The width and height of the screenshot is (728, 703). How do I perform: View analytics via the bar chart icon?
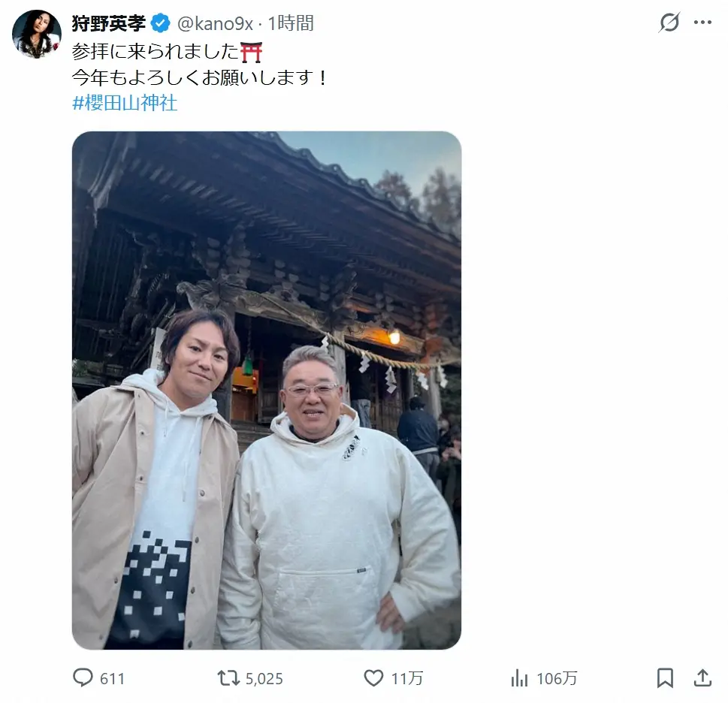coord(520,678)
